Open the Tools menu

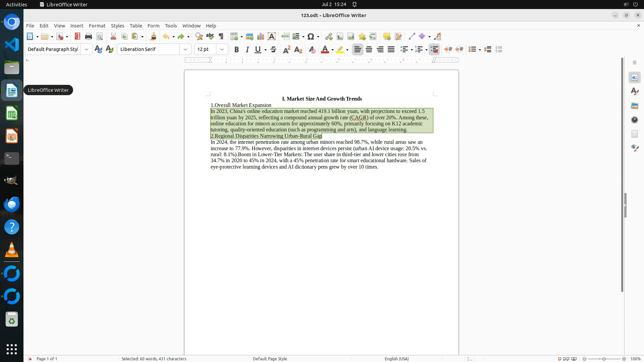click(x=171, y=25)
